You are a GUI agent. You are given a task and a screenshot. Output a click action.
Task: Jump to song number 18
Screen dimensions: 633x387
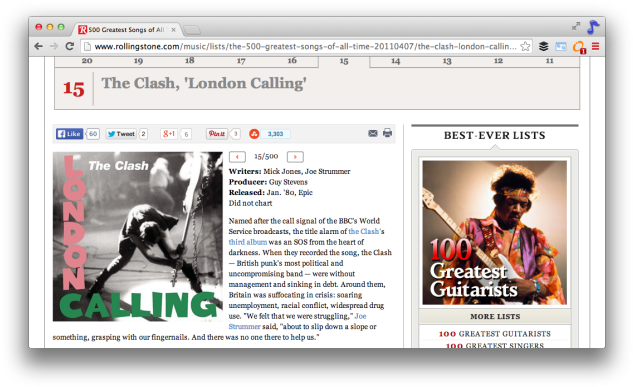click(189, 61)
